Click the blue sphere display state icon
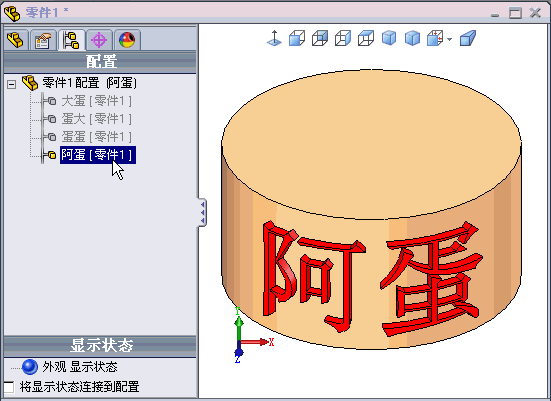 tap(30, 367)
